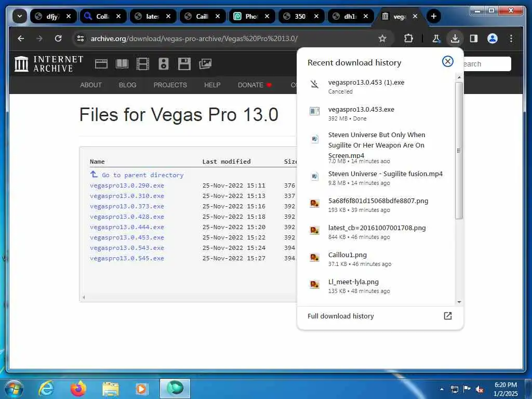Show hidden system tray icons arrow
This screenshot has height=399, width=532.
pos(442,389)
